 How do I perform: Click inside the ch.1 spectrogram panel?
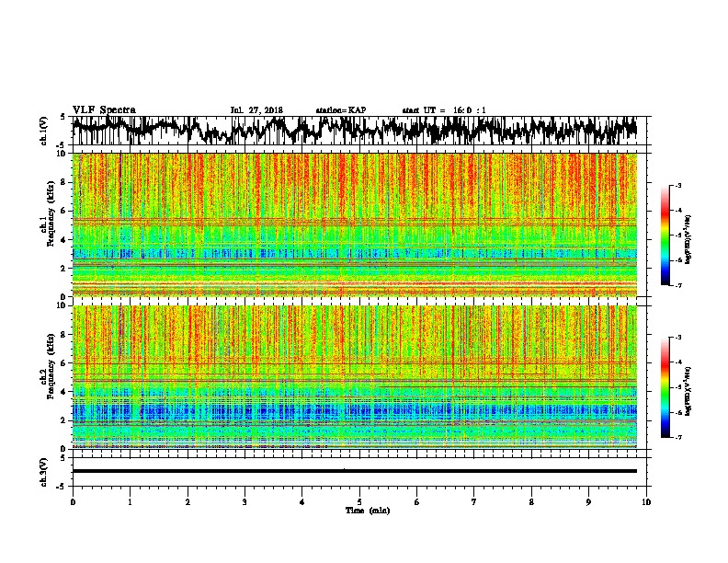[x=355, y=224]
